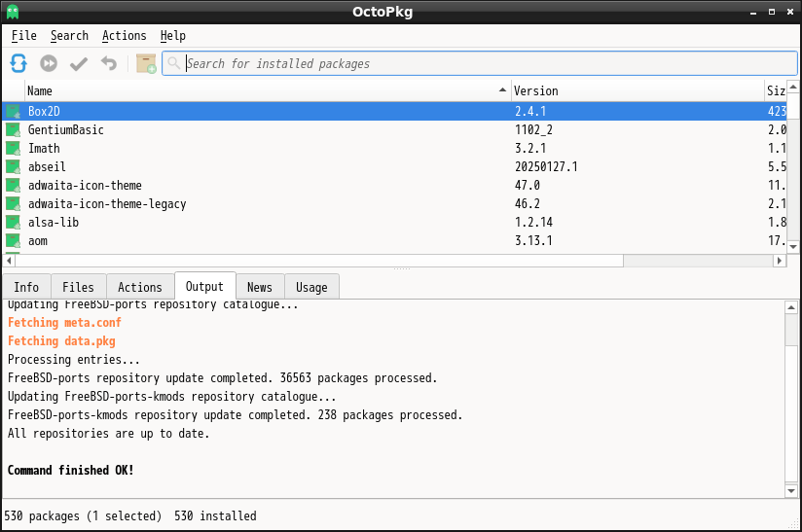Image resolution: width=802 pixels, height=532 pixels.
Task: Click the OctoPkg ghost icon in title bar
Action: [x=13, y=12]
